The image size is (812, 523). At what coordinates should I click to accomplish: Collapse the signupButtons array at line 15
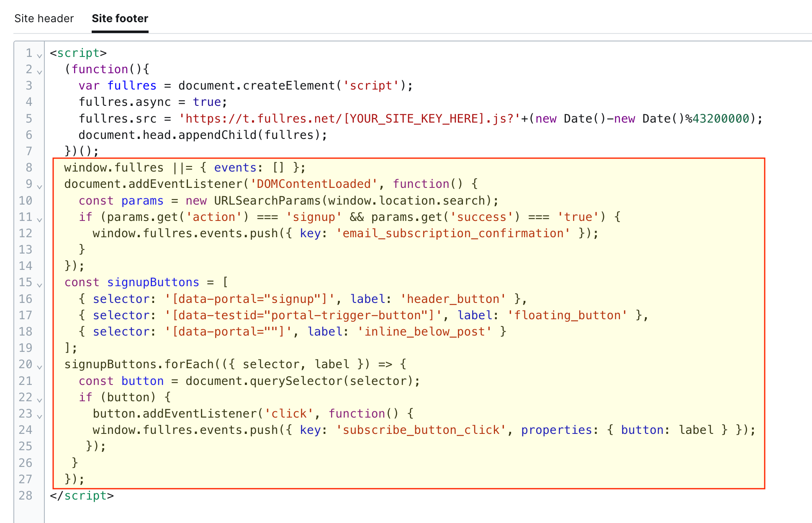[39, 285]
